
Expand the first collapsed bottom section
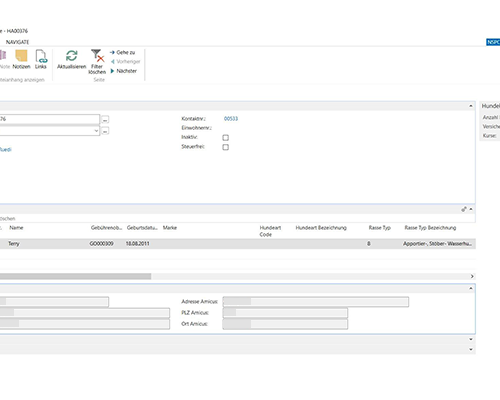pos(471,339)
